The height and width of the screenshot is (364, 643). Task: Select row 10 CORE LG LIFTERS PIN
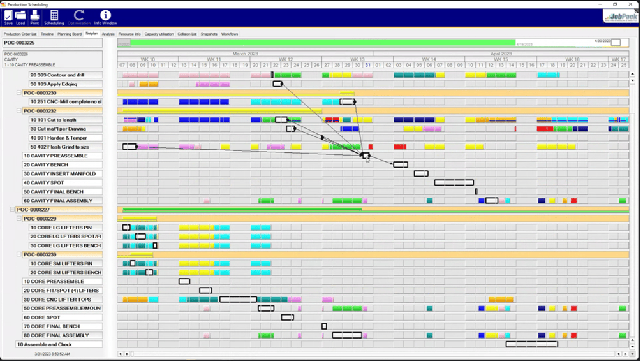tap(66, 228)
